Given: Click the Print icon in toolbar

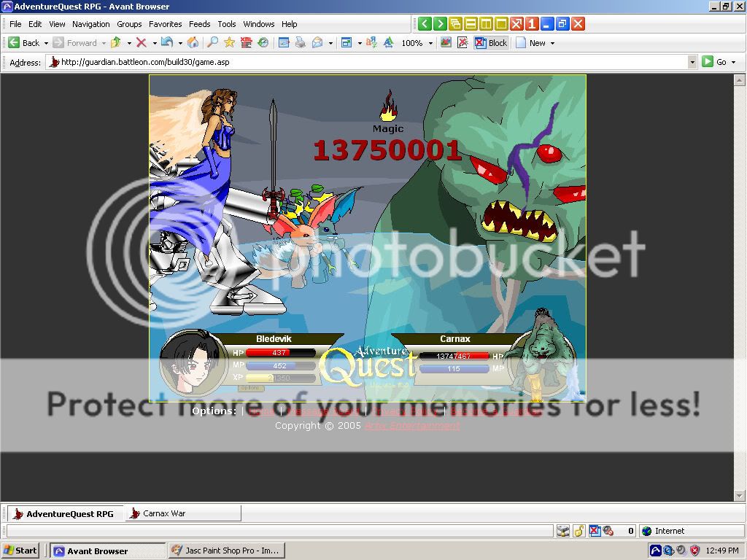Looking at the screenshot, I should click(x=300, y=43).
